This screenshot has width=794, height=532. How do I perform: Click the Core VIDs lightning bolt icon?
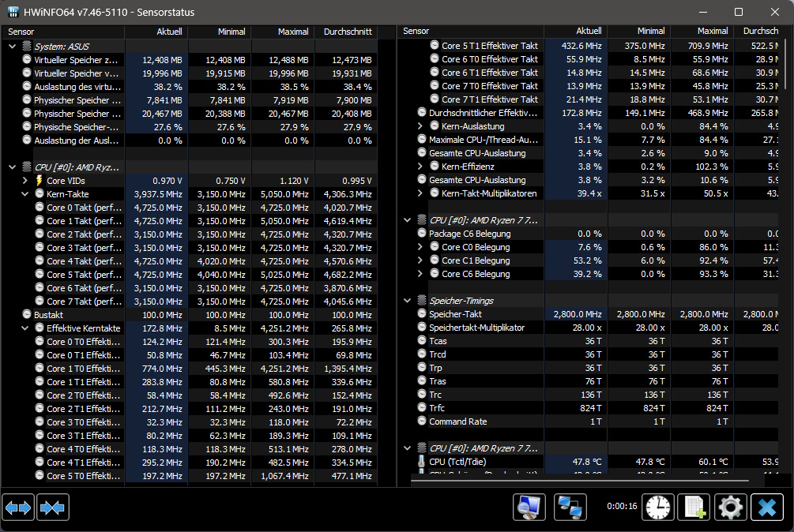pyautogui.click(x=40, y=181)
